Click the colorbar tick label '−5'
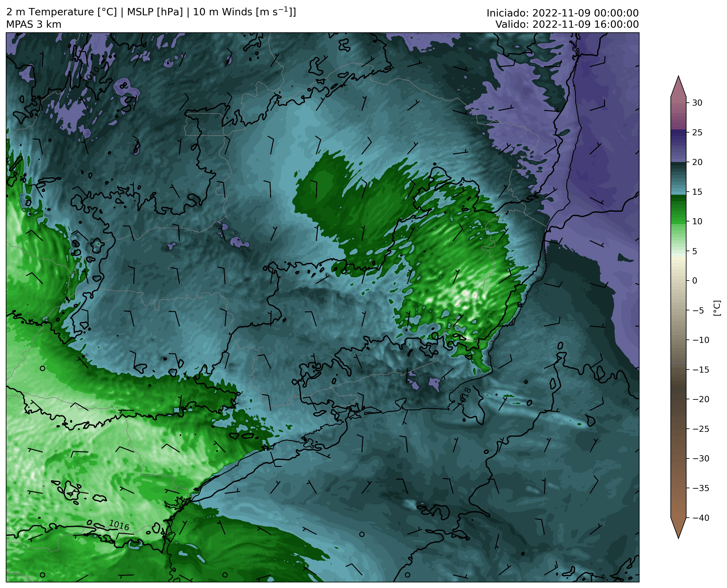727x588 pixels. tap(698, 310)
